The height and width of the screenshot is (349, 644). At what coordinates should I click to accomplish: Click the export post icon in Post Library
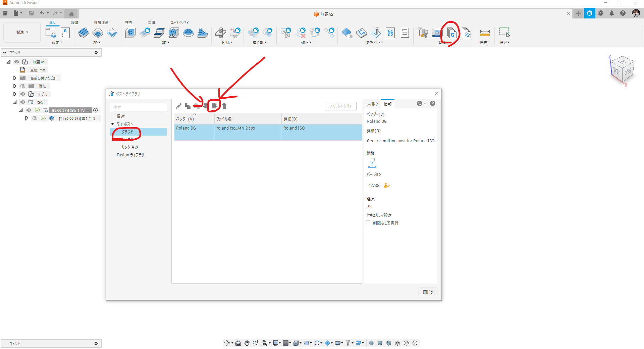pos(215,106)
